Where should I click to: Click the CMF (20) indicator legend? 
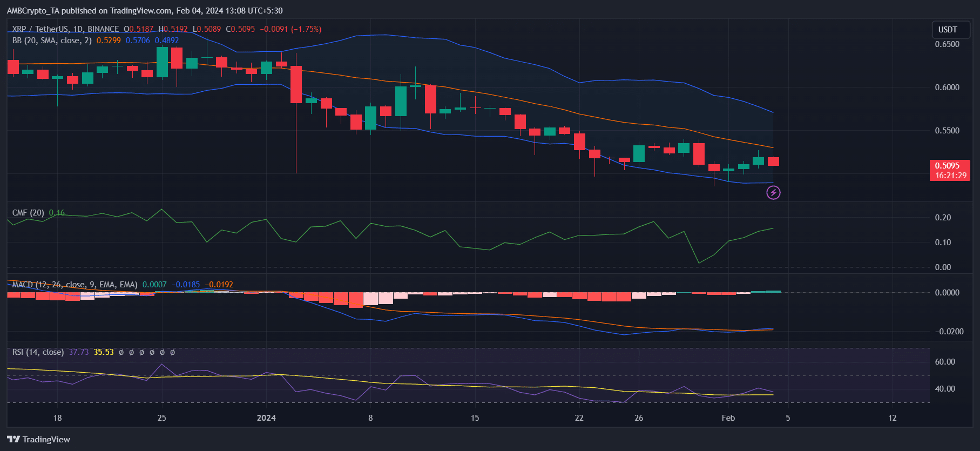coord(28,213)
